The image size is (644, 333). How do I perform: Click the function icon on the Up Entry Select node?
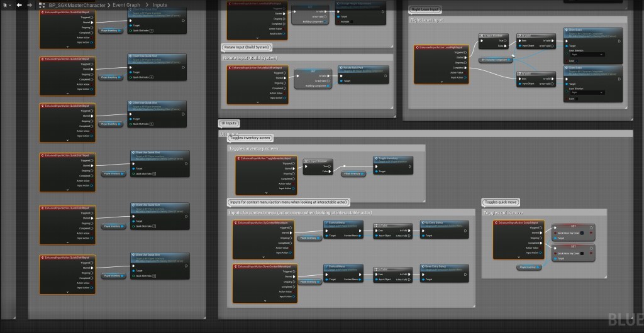[423, 222]
